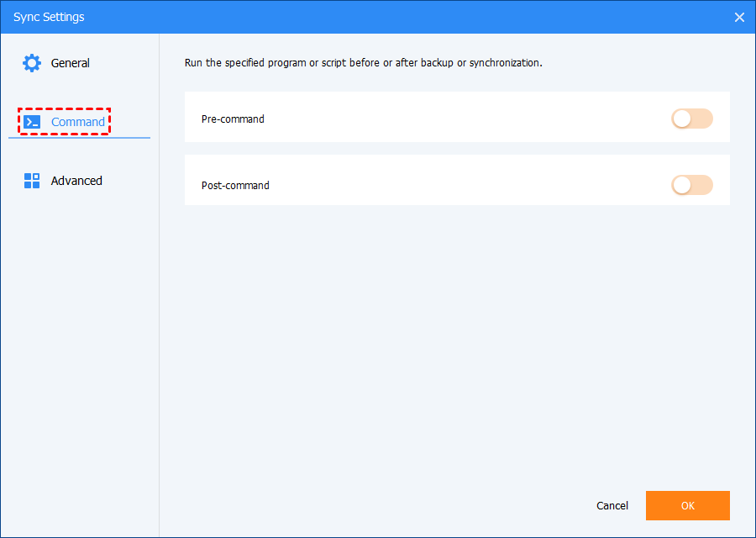
Task: Click the blue underline beneath Command tab
Action: click(x=79, y=137)
